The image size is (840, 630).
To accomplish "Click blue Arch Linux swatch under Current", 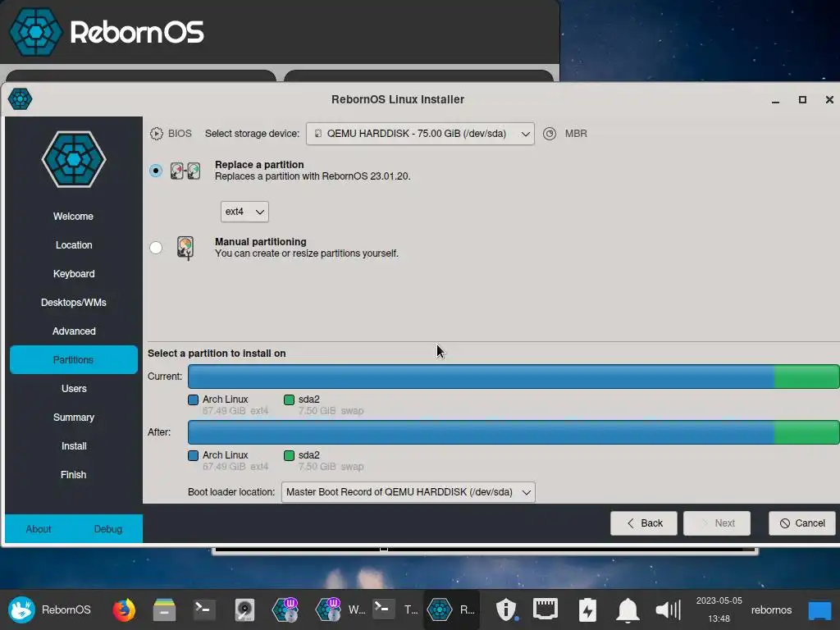I will click(x=194, y=399).
